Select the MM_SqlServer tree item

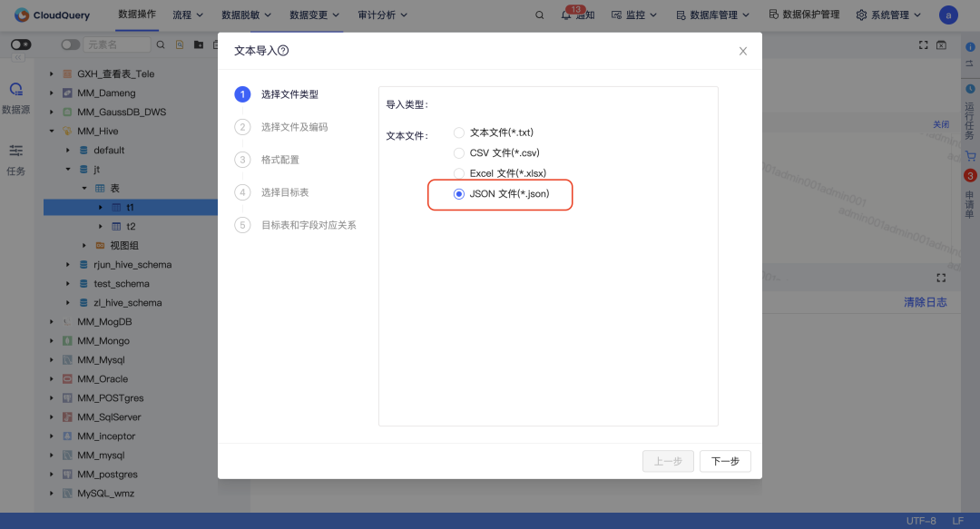109,417
